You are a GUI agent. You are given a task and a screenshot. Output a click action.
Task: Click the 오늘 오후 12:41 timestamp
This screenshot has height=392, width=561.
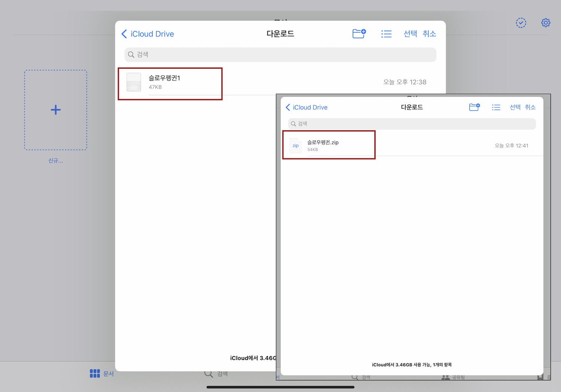click(512, 146)
